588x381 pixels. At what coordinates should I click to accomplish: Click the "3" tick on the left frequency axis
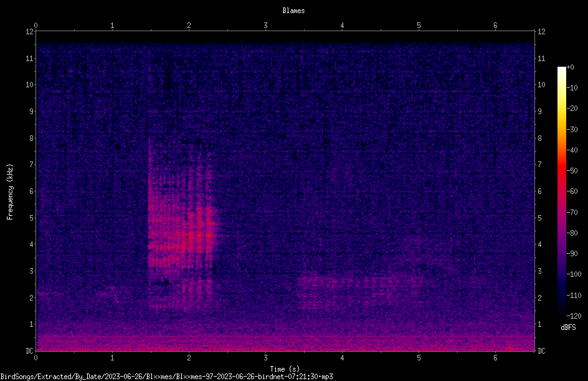pyautogui.click(x=31, y=271)
